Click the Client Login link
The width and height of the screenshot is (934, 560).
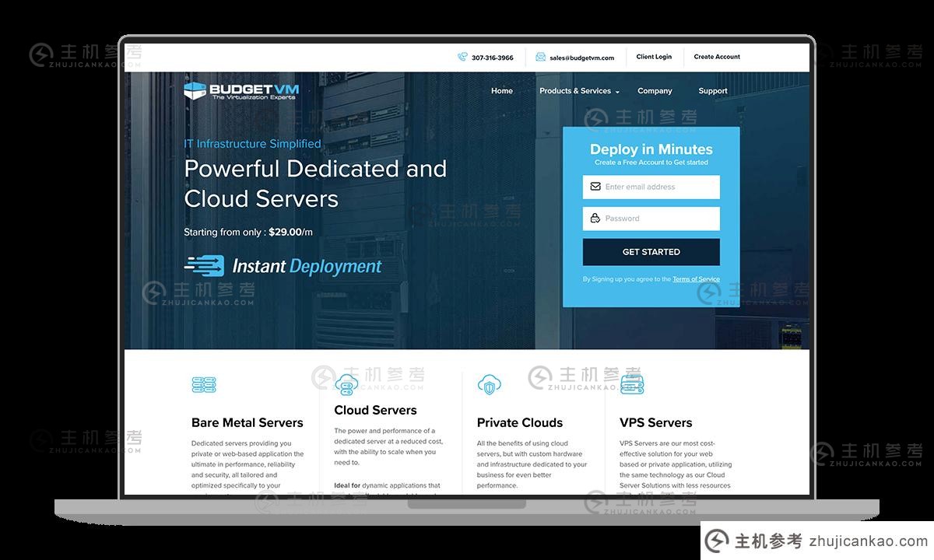654,57
